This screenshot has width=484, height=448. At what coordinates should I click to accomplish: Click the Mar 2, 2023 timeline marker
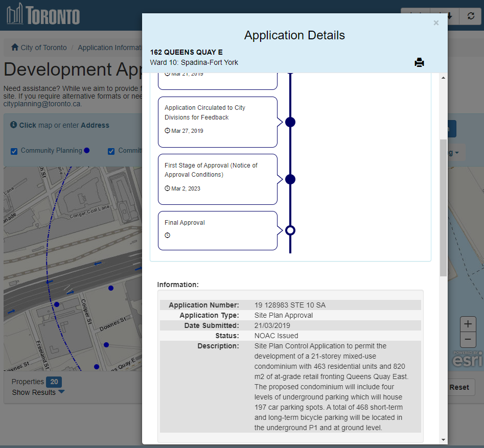[x=290, y=179]
